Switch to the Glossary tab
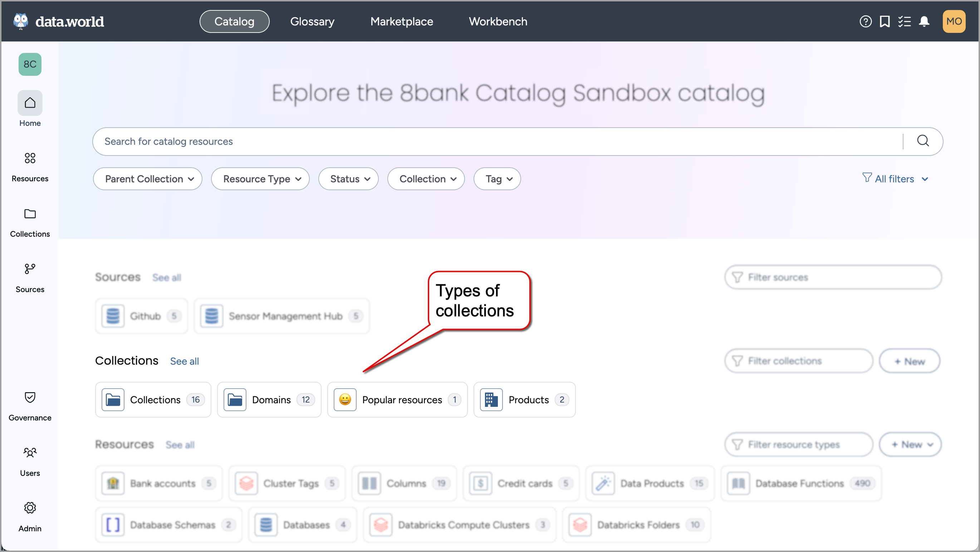This screenshot has width=980, height=552. tap(312, 22)
